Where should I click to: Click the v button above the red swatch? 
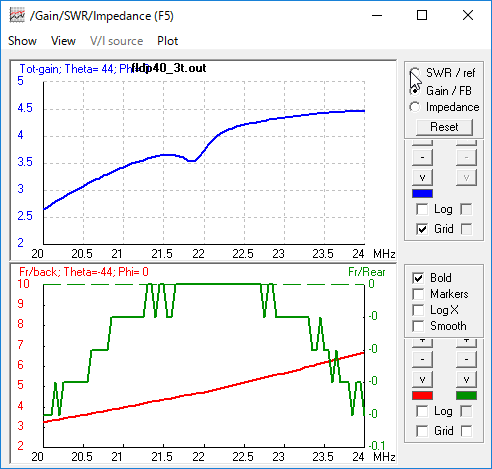click(x=422, y=379)
